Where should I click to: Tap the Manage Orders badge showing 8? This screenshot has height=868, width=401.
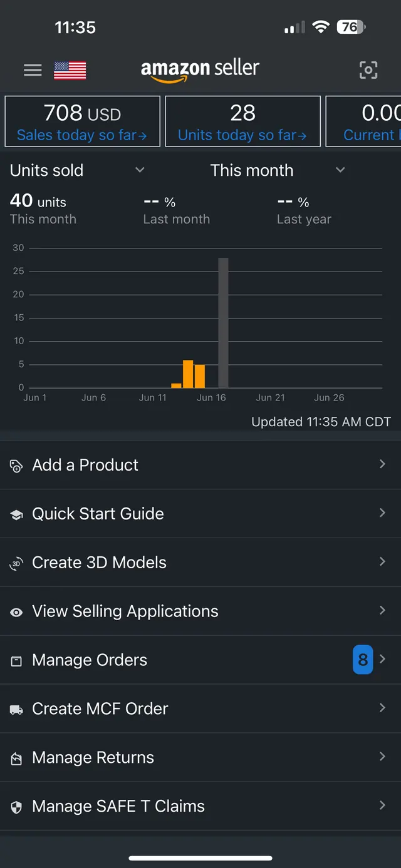(363, 660)
